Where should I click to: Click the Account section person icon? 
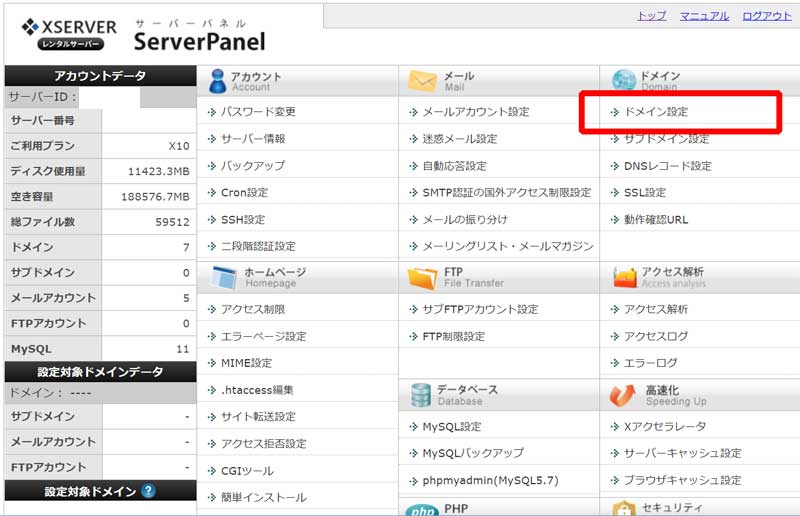[x=214, y=81]
